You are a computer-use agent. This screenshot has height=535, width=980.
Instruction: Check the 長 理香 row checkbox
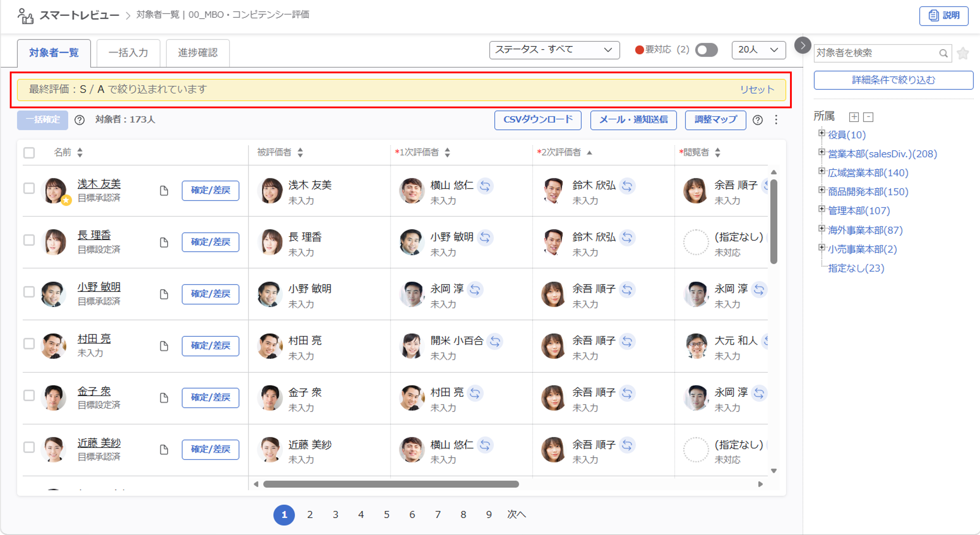tap(29, 240)
